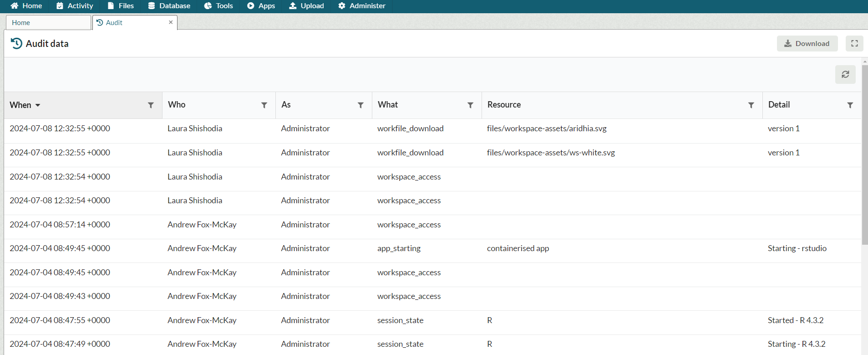Viewport: 868px width, 355px height.
Task: Open filter for the Detail column
Action: click(850, 105)
